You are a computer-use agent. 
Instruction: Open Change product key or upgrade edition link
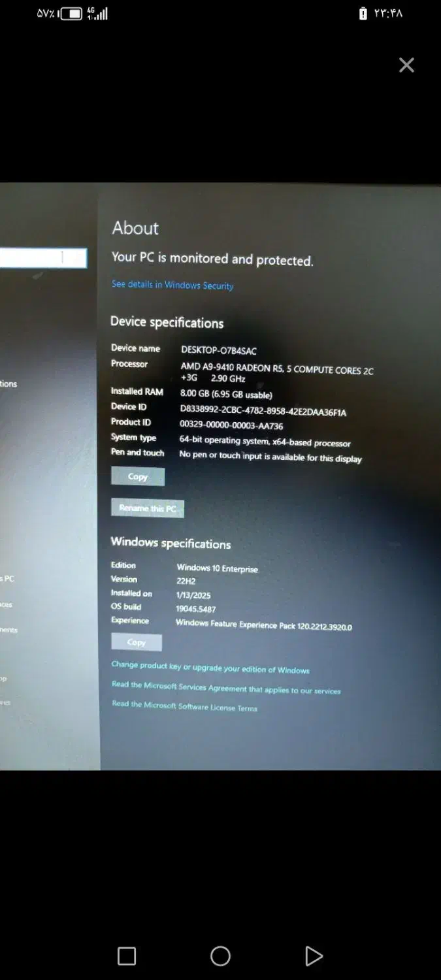tap(210, 667)
